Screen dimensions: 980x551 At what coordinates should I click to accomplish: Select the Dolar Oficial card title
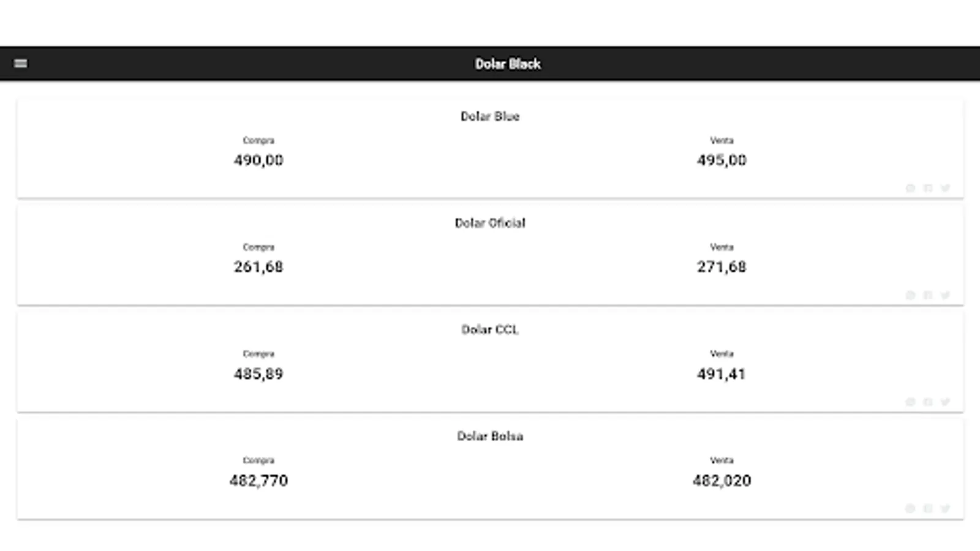pos(490,223)
